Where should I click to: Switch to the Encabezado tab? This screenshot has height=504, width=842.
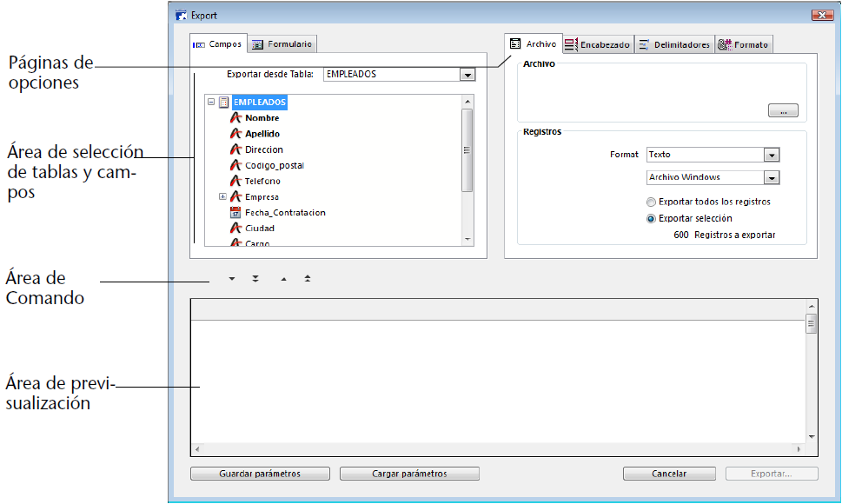[598, 45]
